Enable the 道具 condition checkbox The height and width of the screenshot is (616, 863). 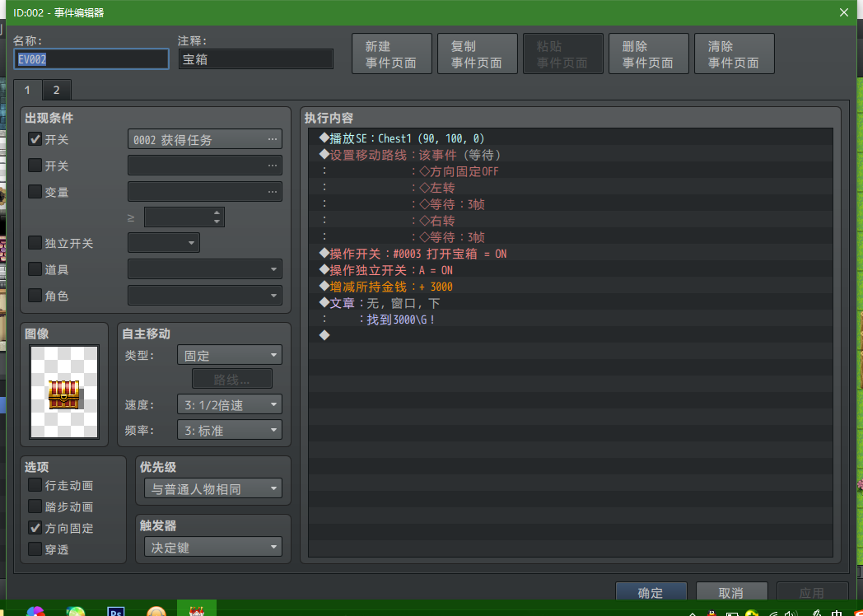(35, 269)
